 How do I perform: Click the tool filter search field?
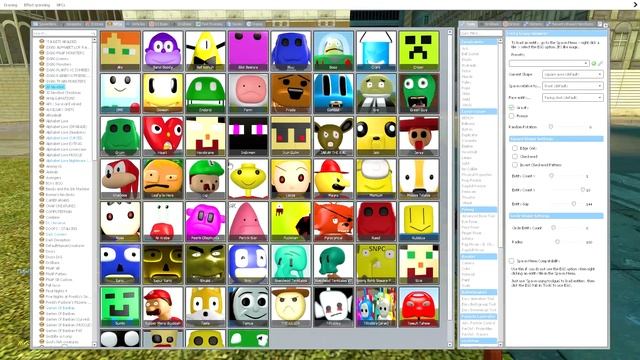pyautogui.click(x=481, y=33)
